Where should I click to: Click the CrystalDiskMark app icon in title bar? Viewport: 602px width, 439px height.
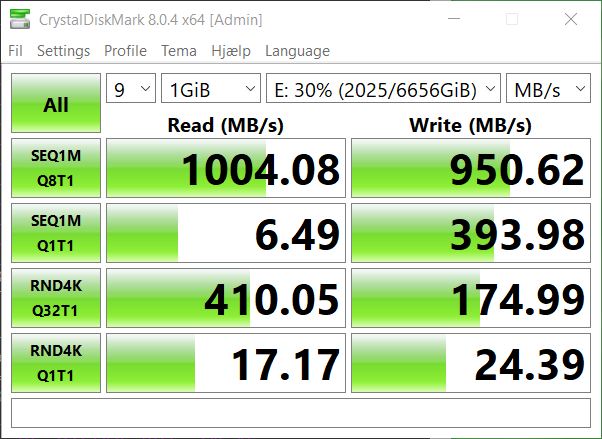[x=20, y=19]
